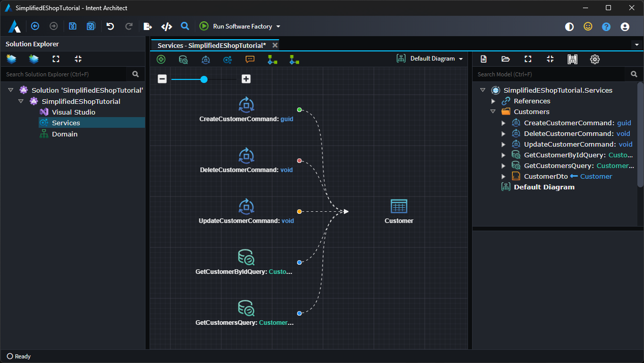Open the Default Diagram dropdown
Image resolution: width=644 pixels, height=363 pixels.
click(430, 59)
